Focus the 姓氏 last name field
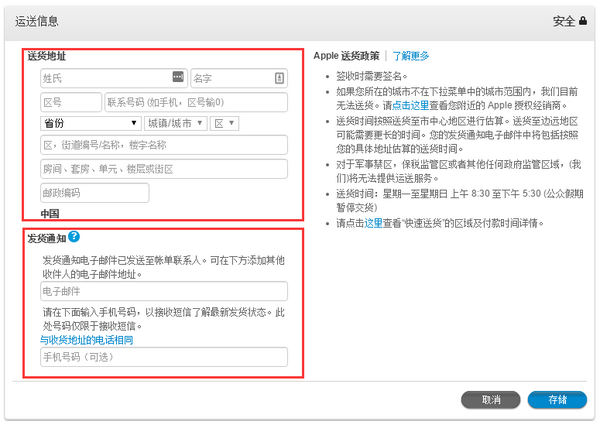The height and width of the screenshot is (425, 600). coord(114,78)
